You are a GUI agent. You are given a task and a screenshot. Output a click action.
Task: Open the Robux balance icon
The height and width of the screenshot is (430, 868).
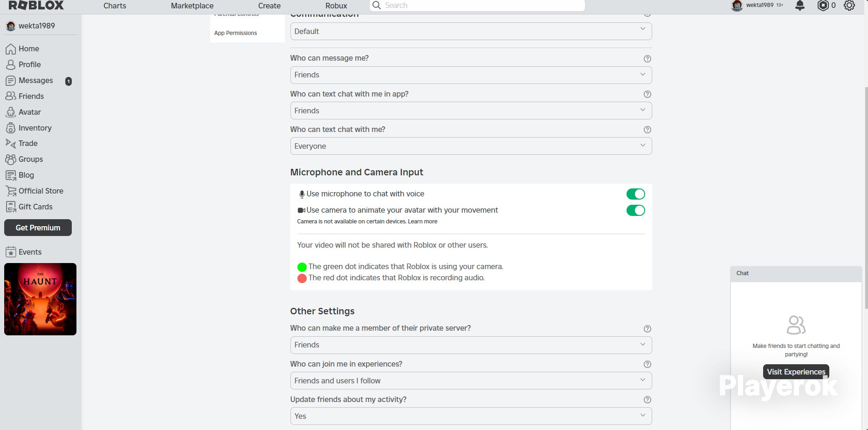[823, 6]
